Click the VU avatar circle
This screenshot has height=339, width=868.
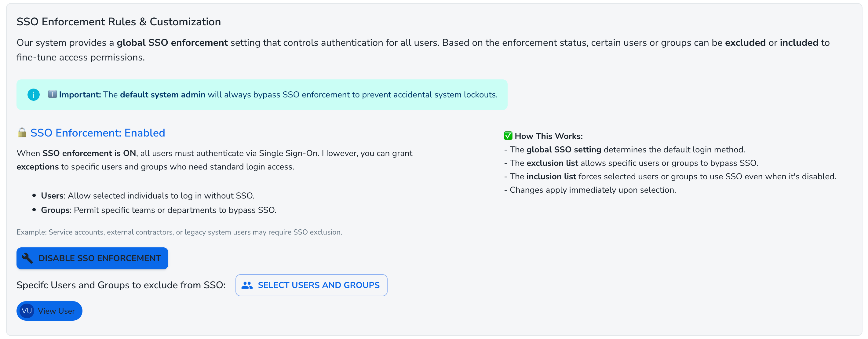pos(27,311)
